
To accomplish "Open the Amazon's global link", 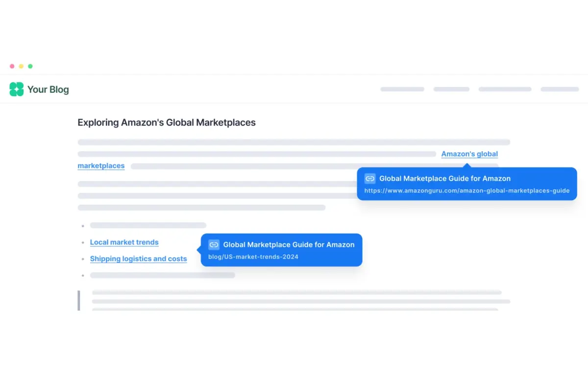I will [469, 154].
